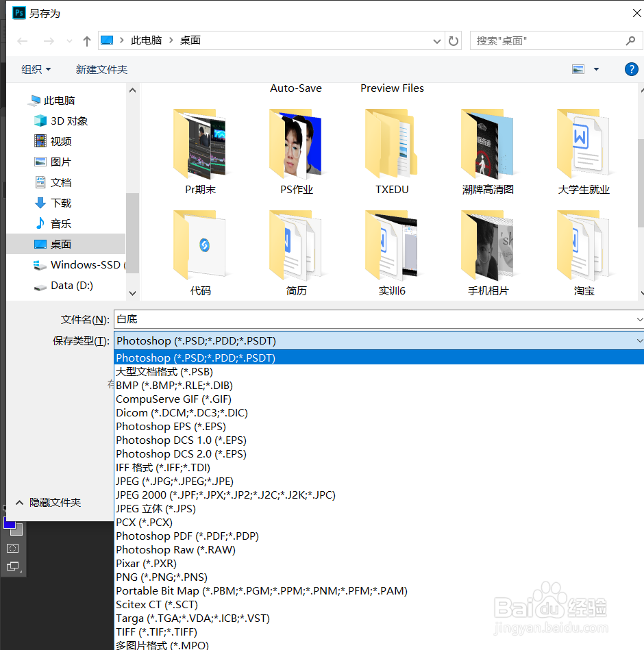
Task: Select the PS作业 folder
Action: coord(296,152)
